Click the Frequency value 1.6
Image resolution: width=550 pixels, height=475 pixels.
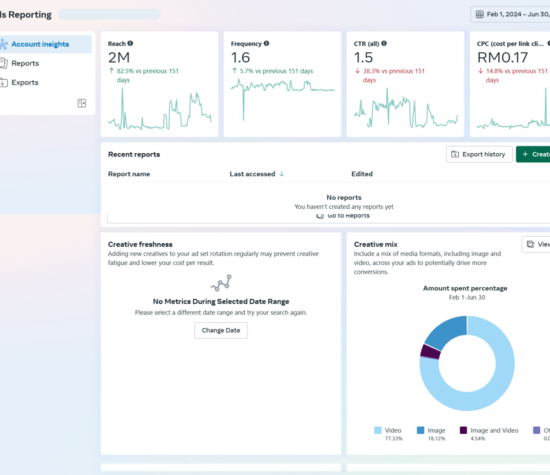tap(241, 58)
